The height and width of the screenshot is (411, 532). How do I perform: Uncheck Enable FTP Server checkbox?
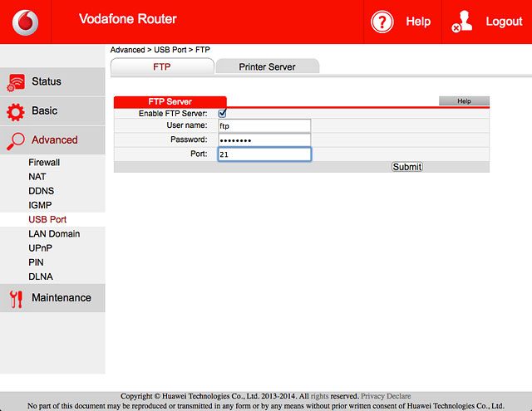point(222,113)
